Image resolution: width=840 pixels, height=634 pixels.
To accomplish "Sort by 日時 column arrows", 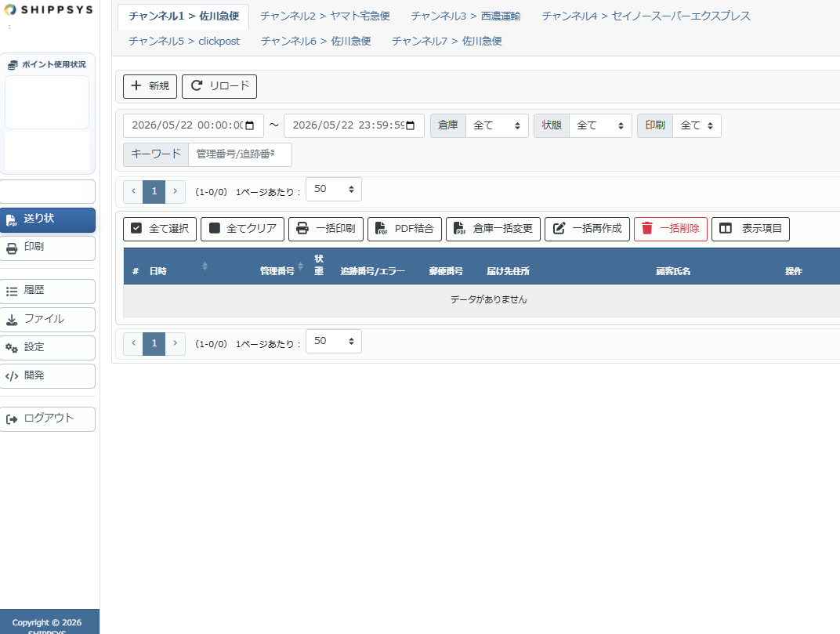I will 205,266.
